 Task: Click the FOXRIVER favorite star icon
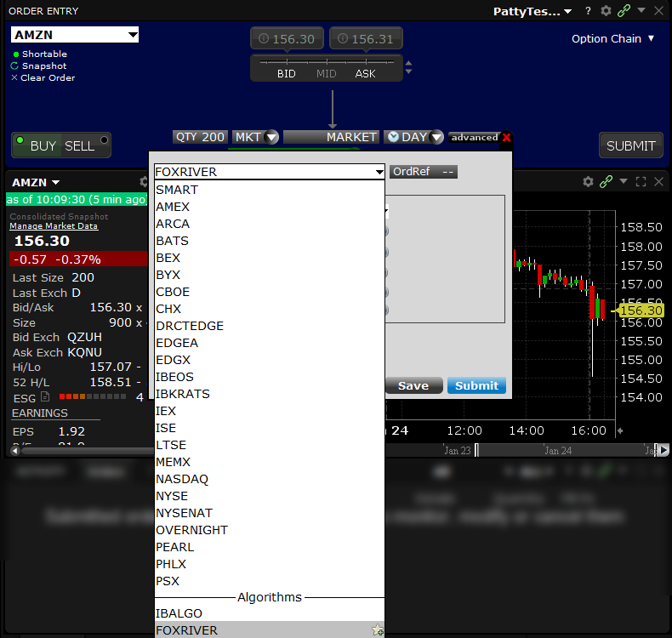point(377,629)
